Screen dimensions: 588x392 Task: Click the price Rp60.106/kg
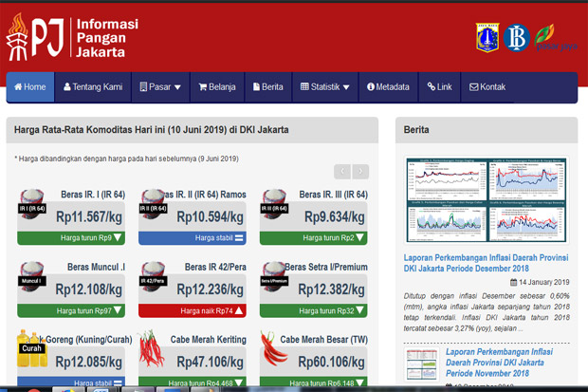[332, 362]
